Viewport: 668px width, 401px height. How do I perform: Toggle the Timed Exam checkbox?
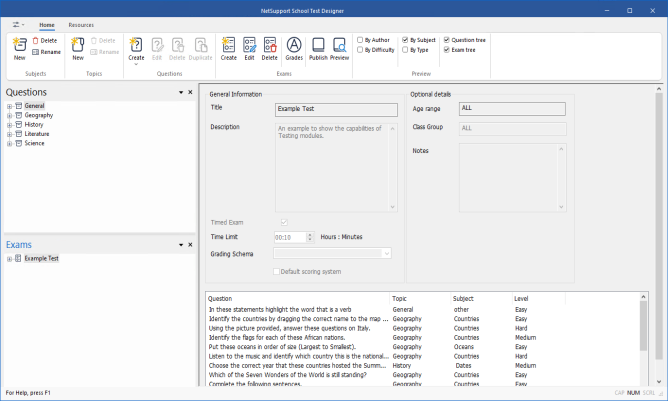pos(284,222)
